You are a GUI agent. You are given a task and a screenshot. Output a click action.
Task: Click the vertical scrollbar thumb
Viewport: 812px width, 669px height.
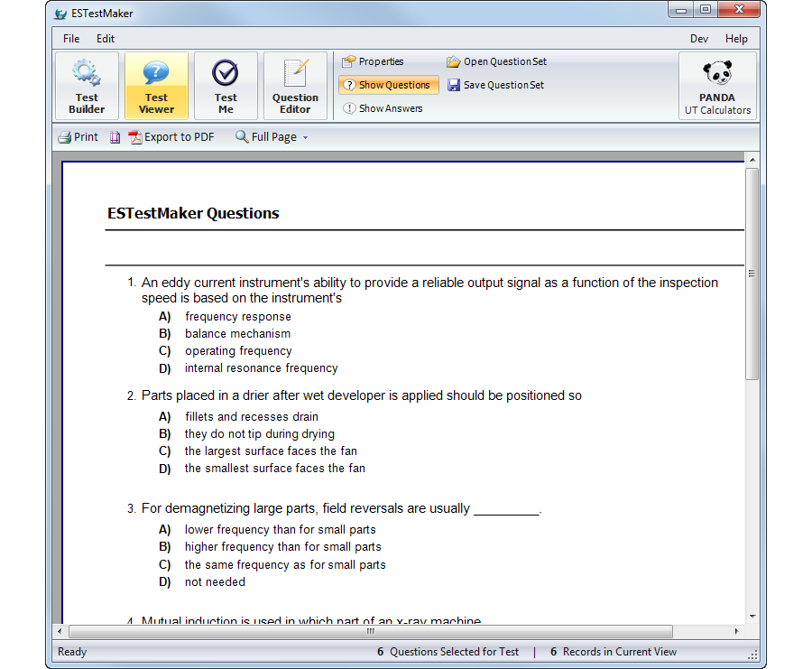coord(752,274)
